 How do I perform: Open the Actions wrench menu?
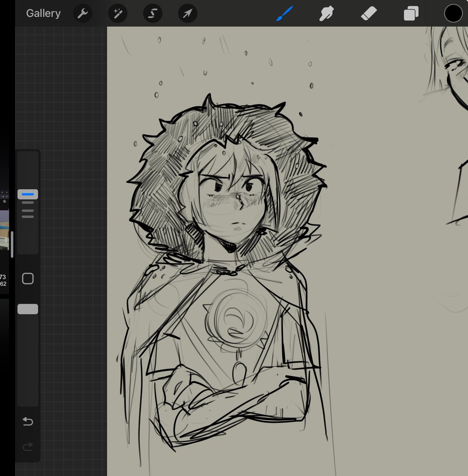coord(83,14)
